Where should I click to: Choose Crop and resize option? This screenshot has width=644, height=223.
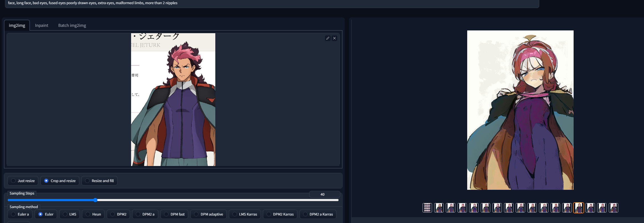point(60,181)
